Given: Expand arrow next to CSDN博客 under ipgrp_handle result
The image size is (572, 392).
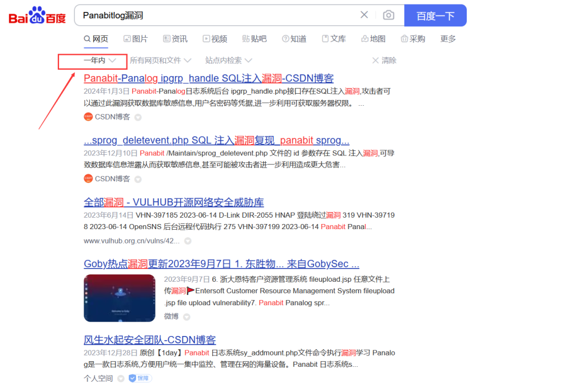Looking at the screenshot, I should [x=138, y=117].
